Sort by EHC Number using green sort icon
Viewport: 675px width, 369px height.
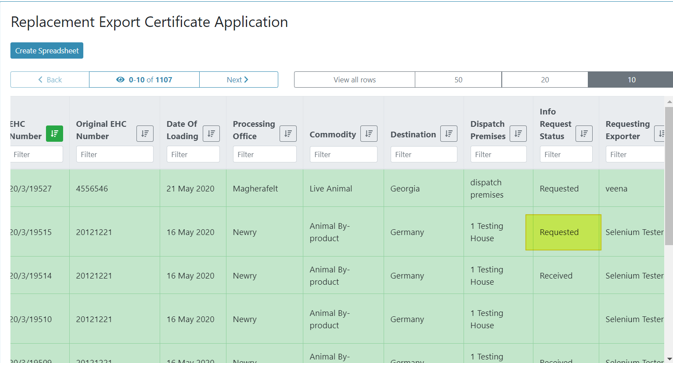[54, 133]
